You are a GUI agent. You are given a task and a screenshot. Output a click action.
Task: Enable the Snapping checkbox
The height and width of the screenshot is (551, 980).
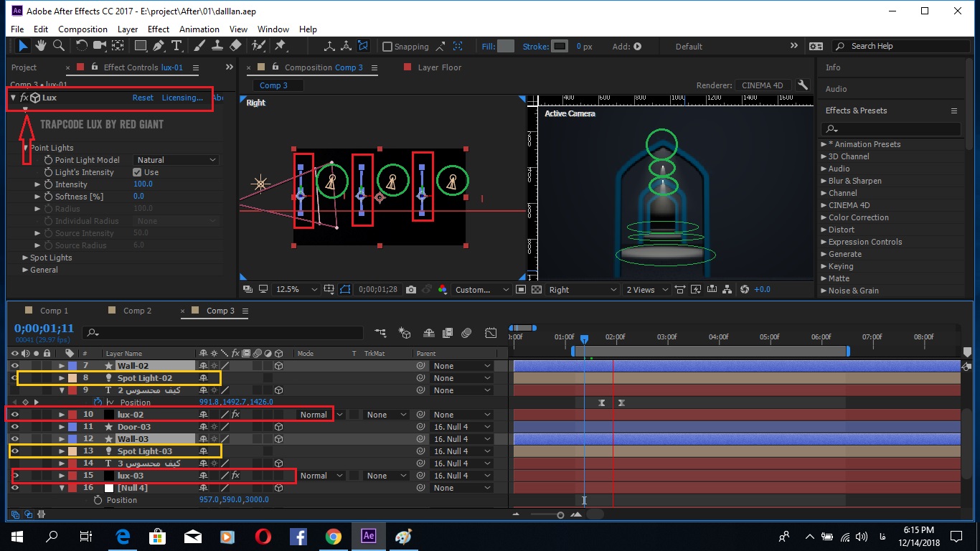(387, 47)
